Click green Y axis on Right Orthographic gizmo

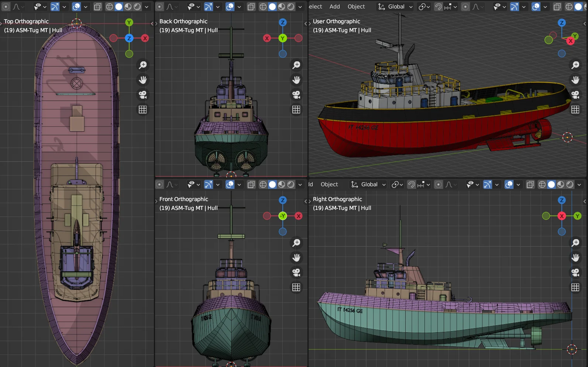tap(578, 216)
